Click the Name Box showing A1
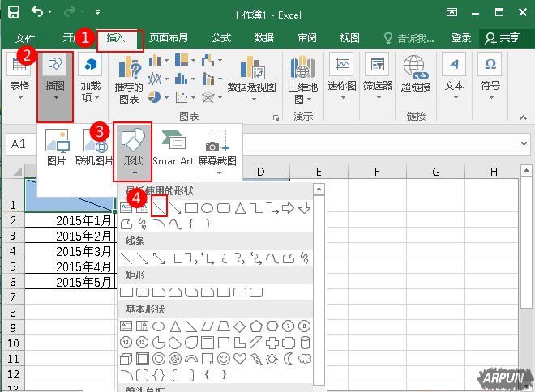The image size is (535, 392). (x=21, y=144)
